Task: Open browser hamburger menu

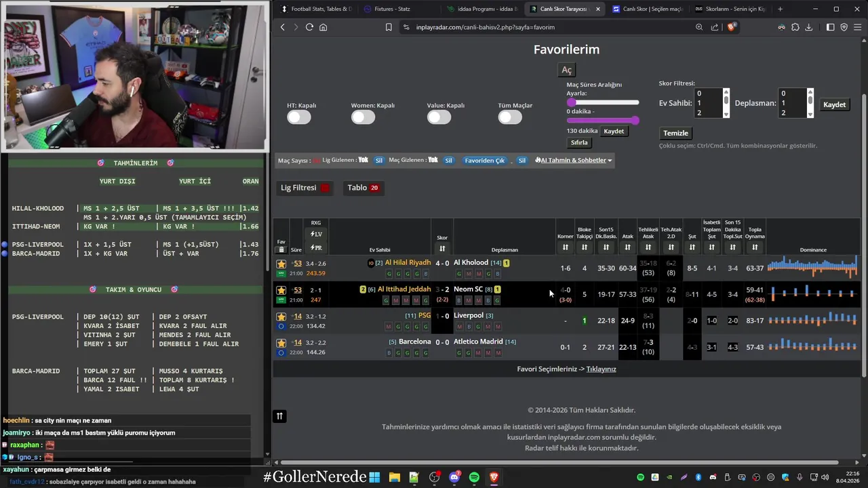Action: point(858,27)
